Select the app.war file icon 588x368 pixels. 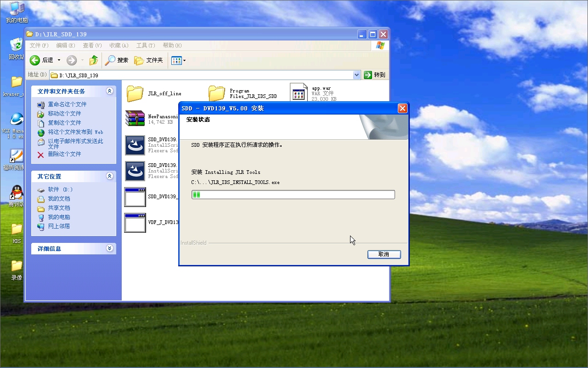pos(299,92)
